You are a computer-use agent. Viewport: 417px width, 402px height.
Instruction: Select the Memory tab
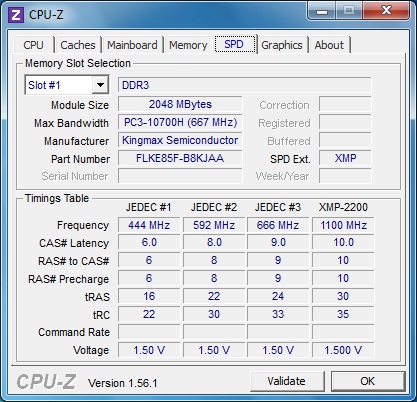tap(188, 45)
